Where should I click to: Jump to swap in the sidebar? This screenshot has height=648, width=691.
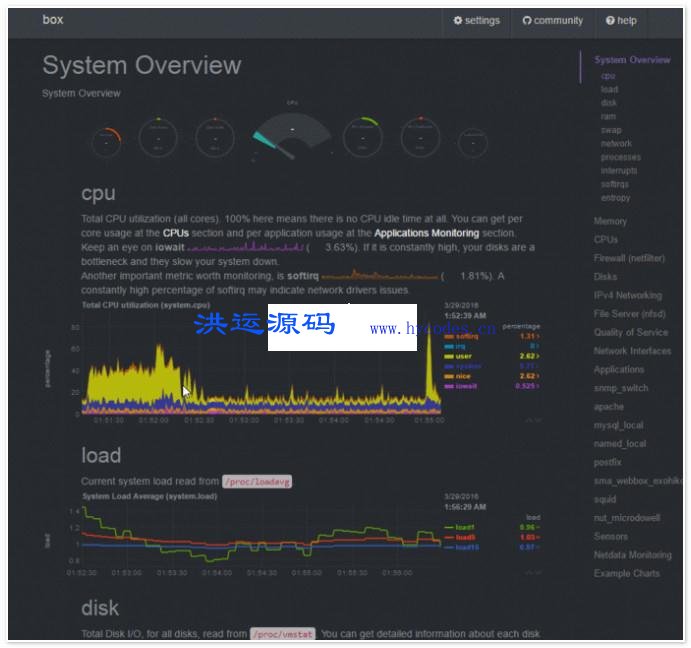pos(611,130)
